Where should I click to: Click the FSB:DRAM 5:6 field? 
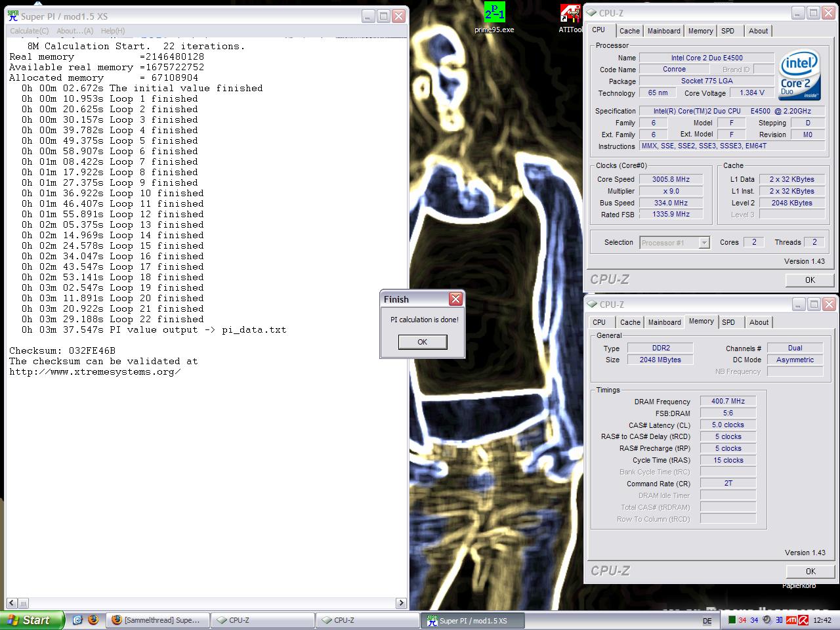click(x=728, y=413)
